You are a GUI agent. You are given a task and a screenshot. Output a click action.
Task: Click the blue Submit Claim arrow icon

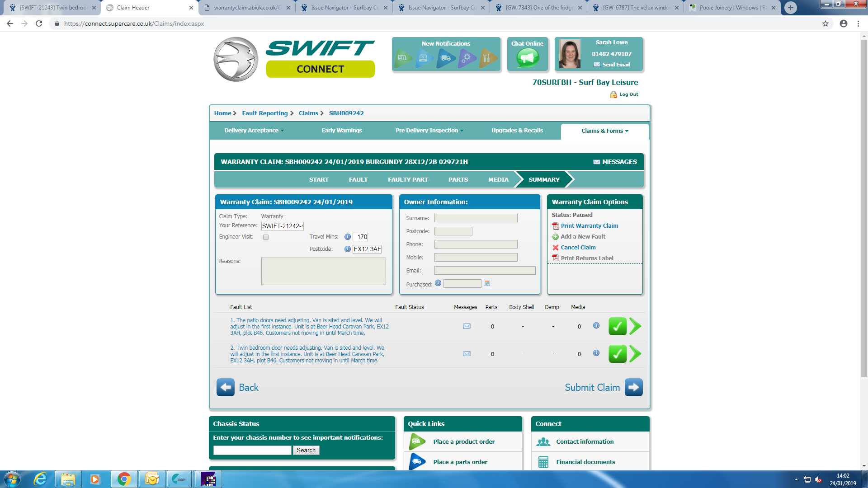click(633, 387)
